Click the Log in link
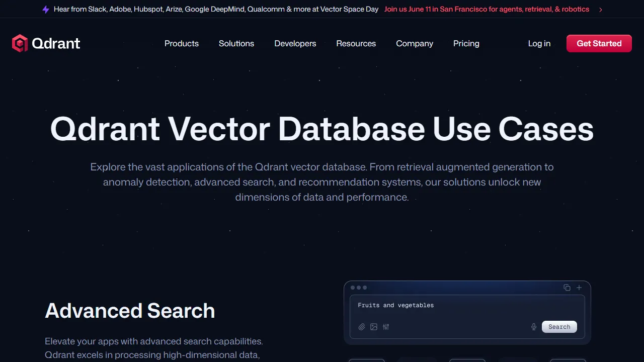The height and width of the screenshot is (362, 644). click(x=539, y=43)
